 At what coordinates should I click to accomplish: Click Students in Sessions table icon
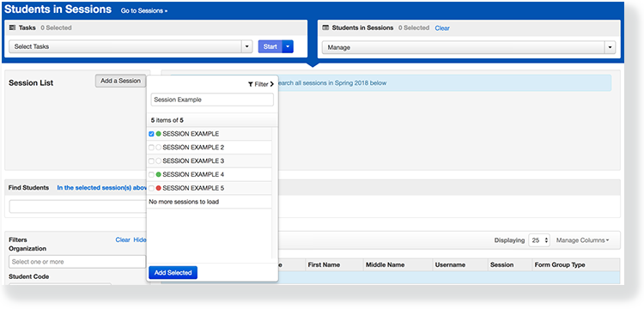325,28
